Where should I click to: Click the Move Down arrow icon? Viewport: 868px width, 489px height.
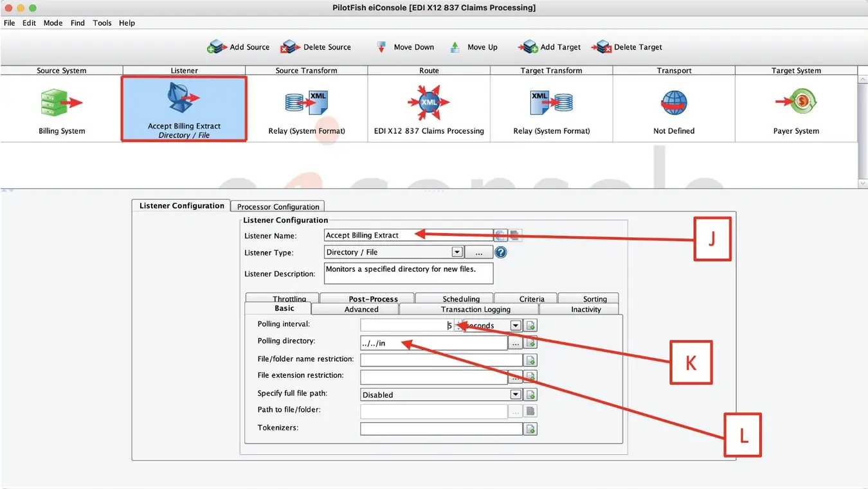[x=381, y=47]
